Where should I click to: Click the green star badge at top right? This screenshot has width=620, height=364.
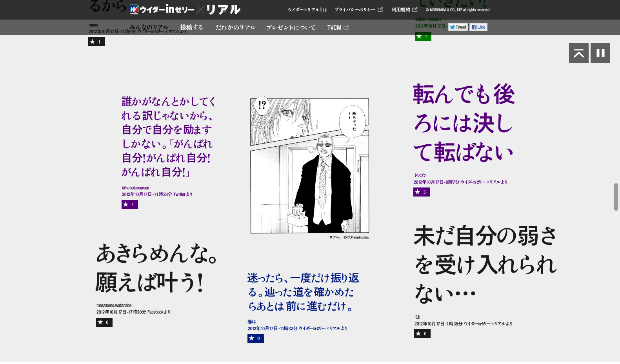pyautogui.click(x=423, y=36)
